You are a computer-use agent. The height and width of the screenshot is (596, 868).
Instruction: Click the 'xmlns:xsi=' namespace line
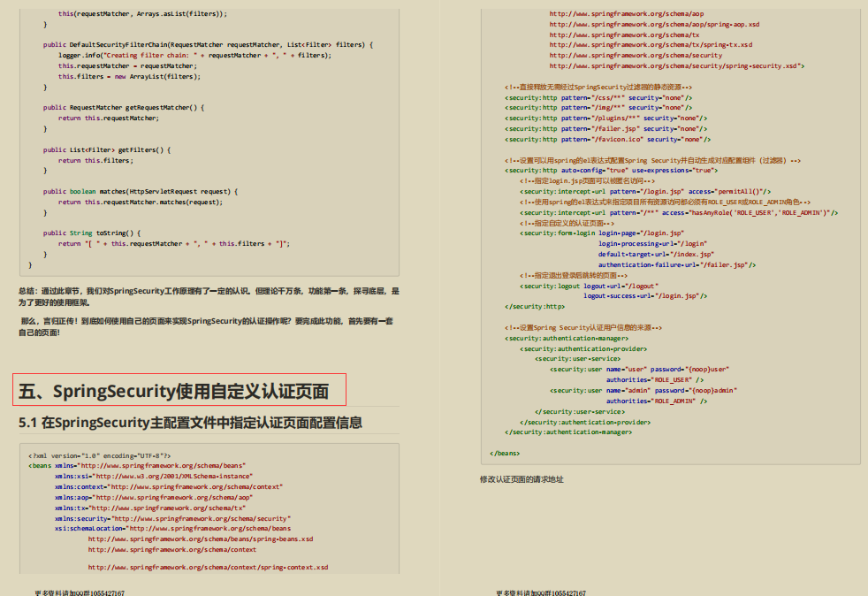[154, 477]
